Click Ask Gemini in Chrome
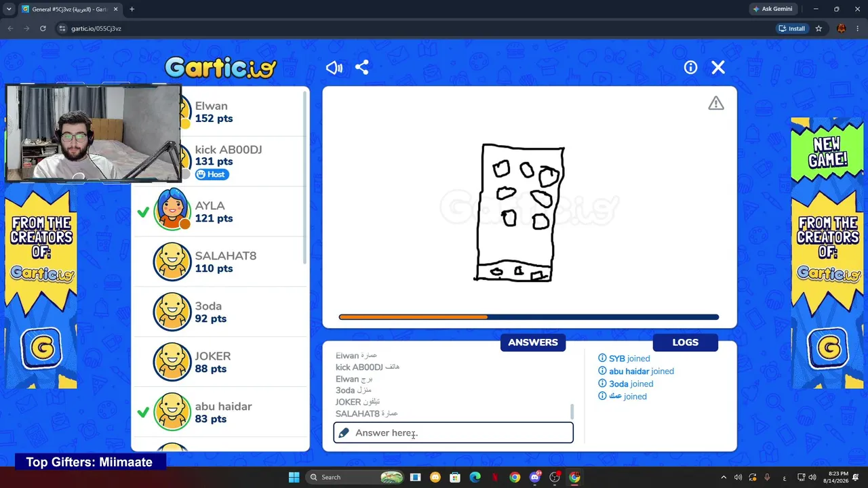 tap(773, 9)
